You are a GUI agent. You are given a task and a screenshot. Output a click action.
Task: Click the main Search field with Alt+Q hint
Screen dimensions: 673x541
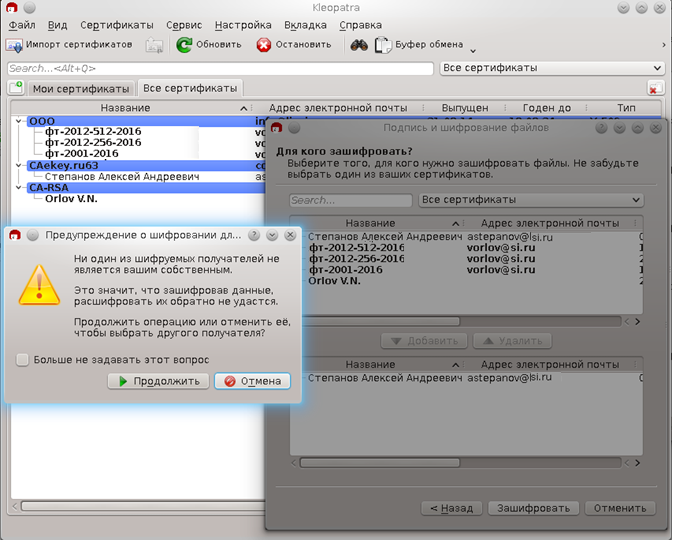(x=220, y=68)
